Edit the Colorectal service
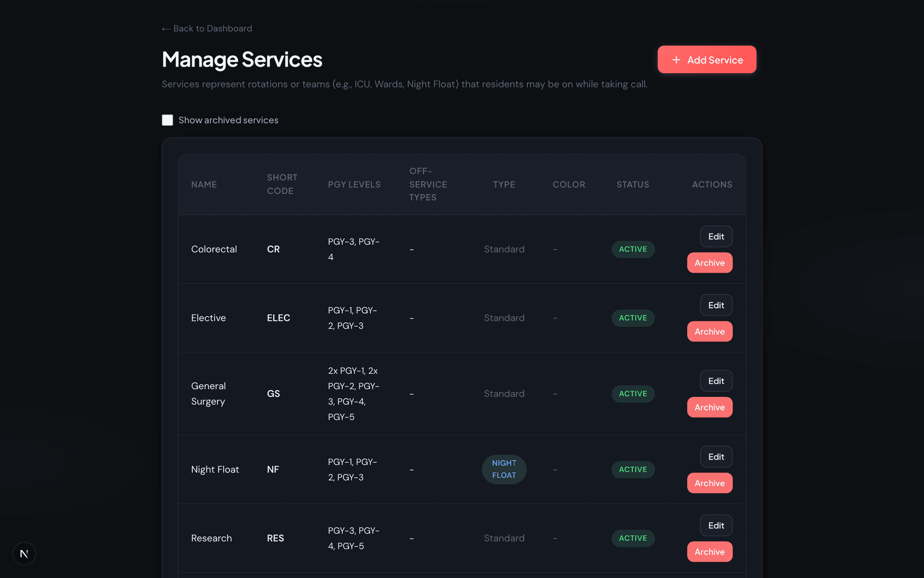 coord(716,236)
